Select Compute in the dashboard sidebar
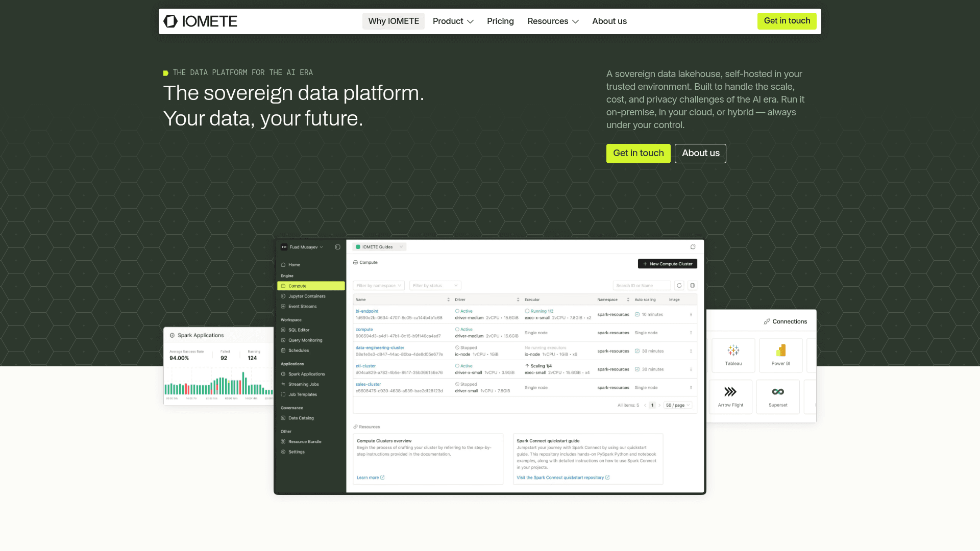 coord(311,286)
